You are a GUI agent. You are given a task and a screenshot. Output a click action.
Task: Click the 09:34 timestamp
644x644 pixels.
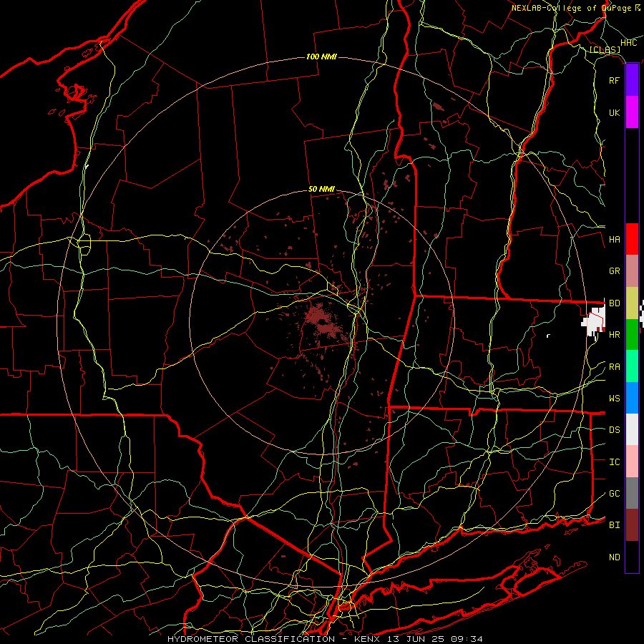tap(467, 639)
